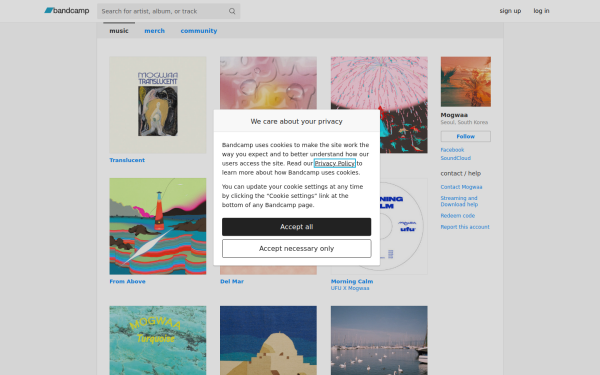Open Streaming and Download help

click(459, 201)
